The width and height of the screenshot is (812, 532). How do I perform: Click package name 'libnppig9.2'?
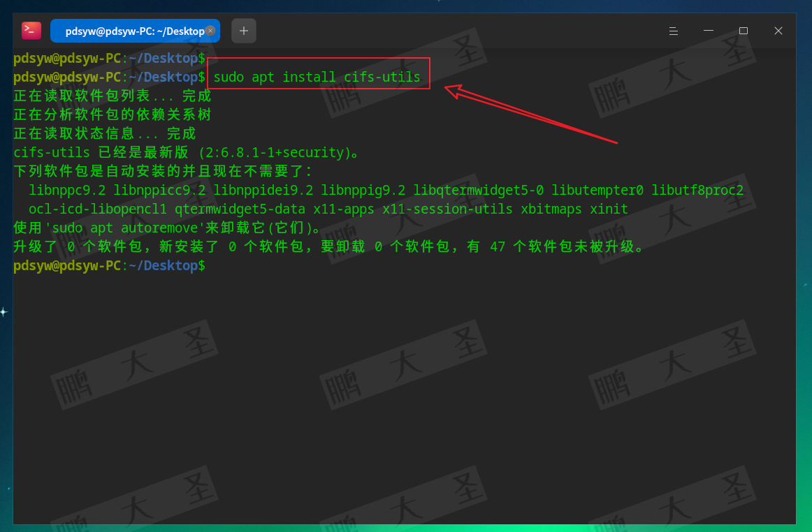pyautogui.click(x=363, y=190)
